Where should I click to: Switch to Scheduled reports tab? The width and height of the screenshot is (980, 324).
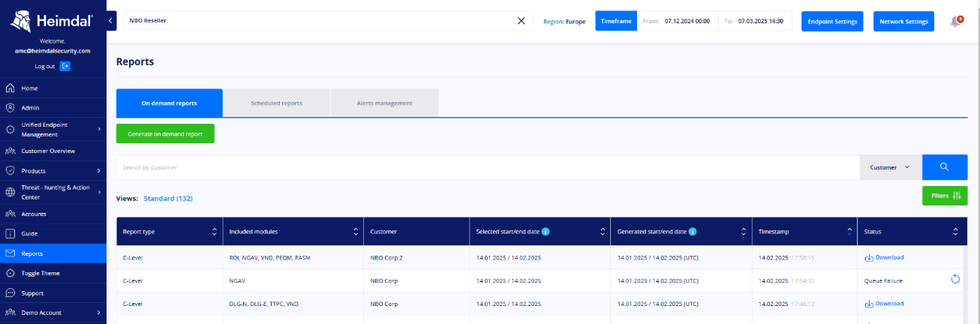pos(277,103)
